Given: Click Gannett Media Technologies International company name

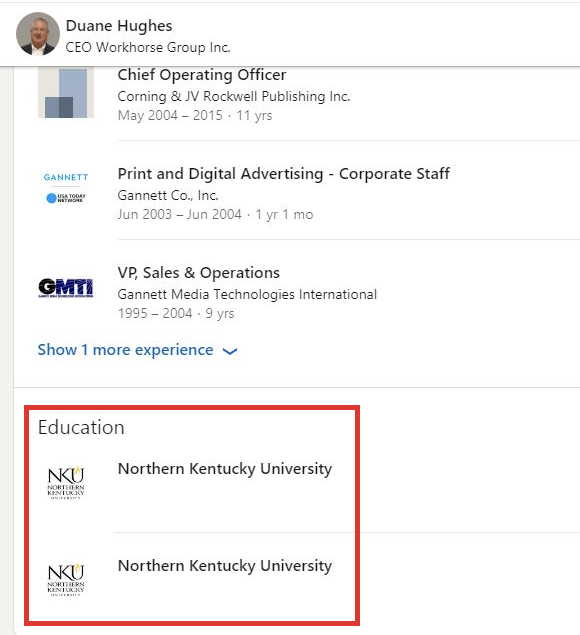Looking at the screenshot, I should click(247, 294).
